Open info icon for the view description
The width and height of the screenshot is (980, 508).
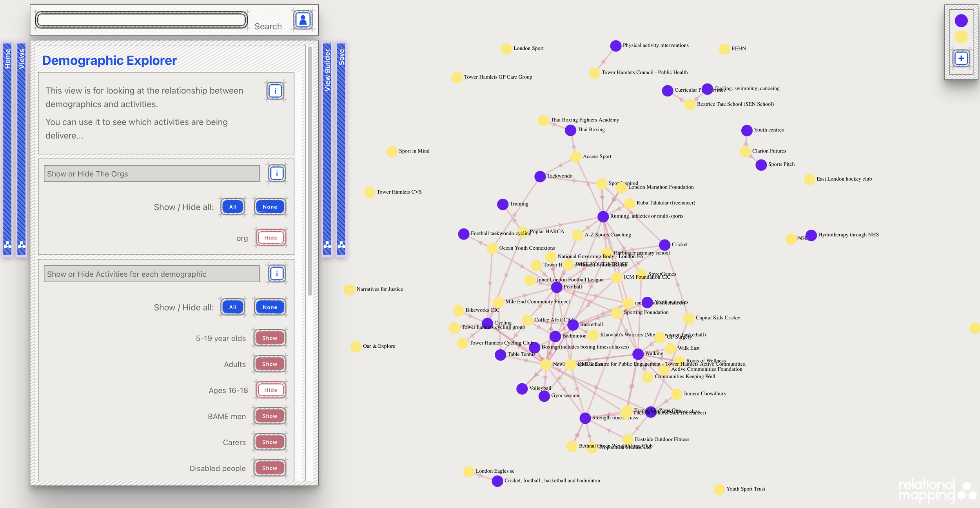(x=275, y=91)
